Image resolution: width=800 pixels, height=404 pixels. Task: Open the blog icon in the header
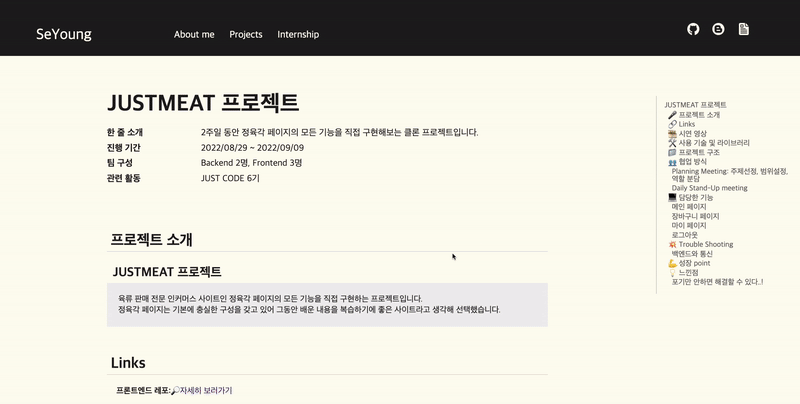(718, 29)
